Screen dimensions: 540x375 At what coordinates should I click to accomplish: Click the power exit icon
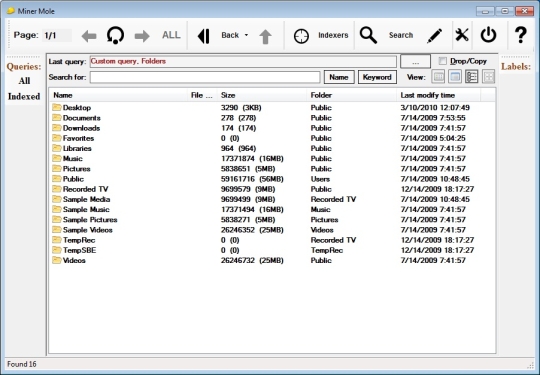488,35
